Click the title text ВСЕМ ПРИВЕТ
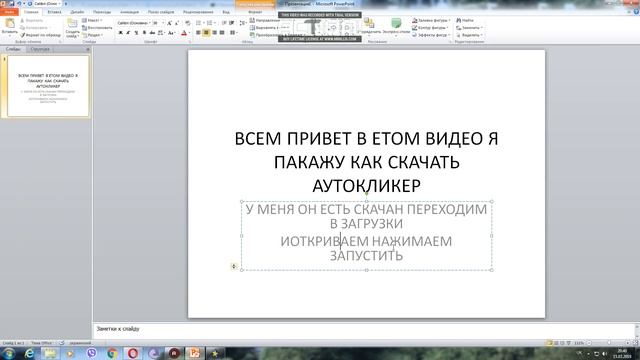640x360 pixels. pyautogui.click(x=294, y=139)
